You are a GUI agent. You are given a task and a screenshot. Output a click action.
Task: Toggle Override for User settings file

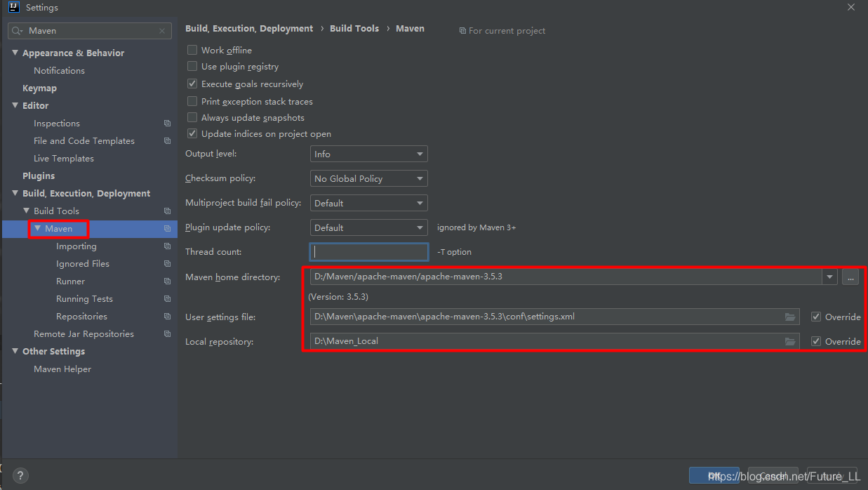coord(815,317)
